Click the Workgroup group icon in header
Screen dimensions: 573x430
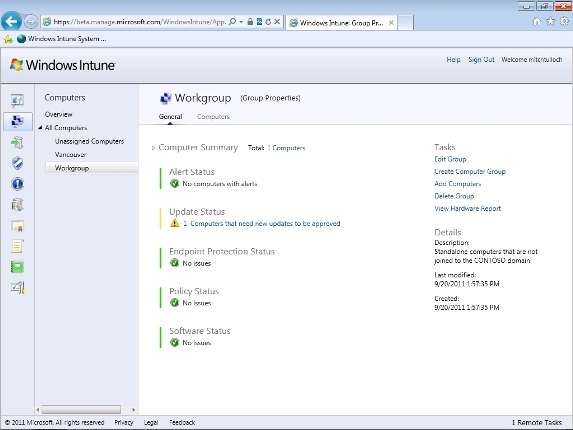pyautogui.click(x=166, y=98)
